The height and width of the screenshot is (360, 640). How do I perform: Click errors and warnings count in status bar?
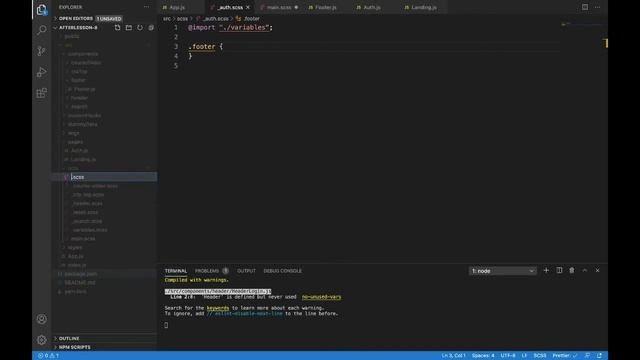coord(49,356)
